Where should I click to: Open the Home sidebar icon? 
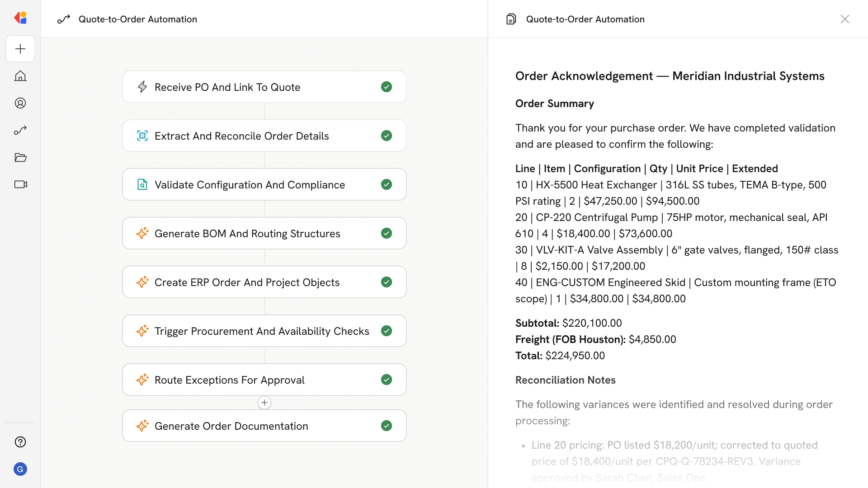20,76
